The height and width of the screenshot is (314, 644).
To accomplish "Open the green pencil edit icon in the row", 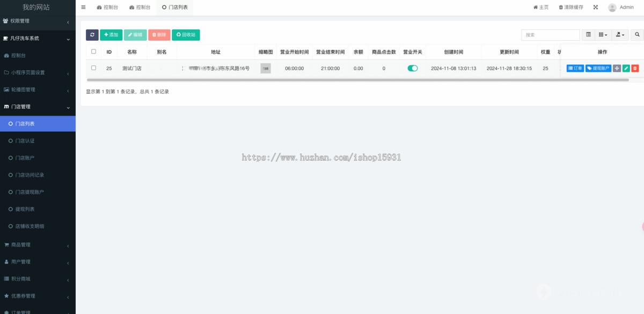I will (x=626, y=68).
